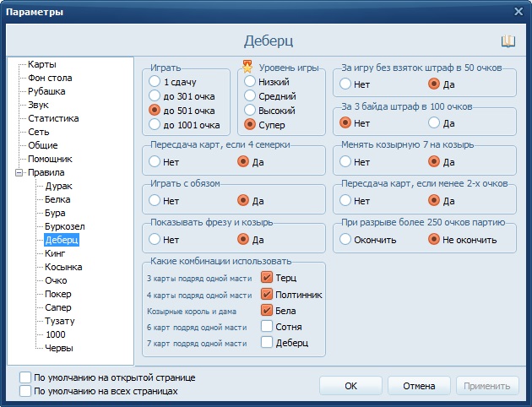Screen dimensions: 532x407
Task: Enable the Деберц combination checkbox
Action: [x=267, y=342]
